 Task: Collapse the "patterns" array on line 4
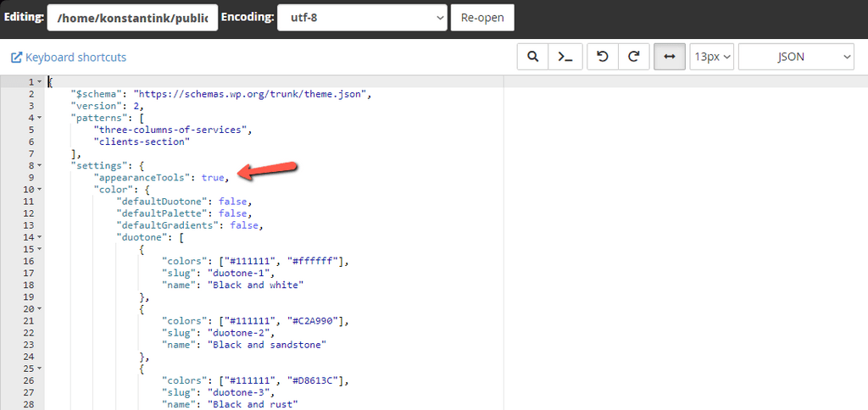tap(39, 119)
